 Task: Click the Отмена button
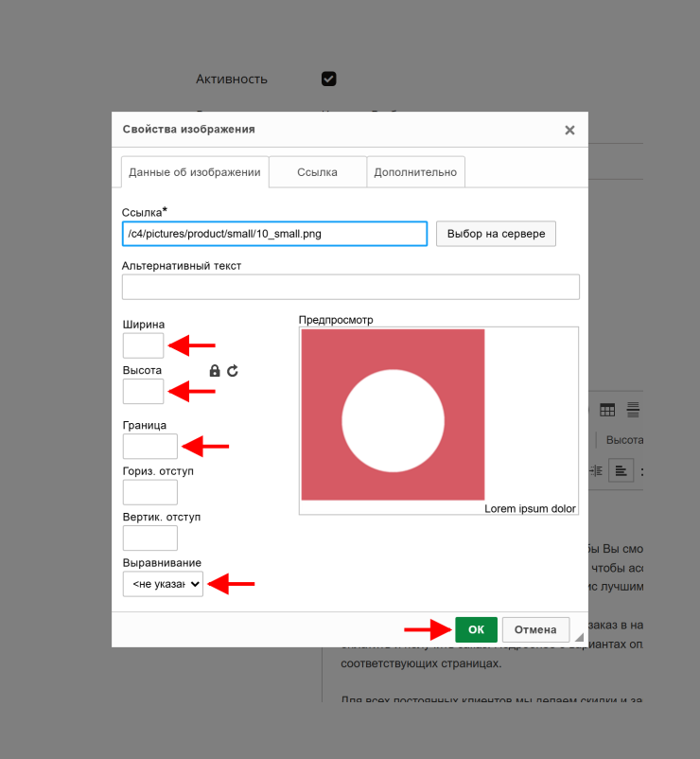pos(535,629)
